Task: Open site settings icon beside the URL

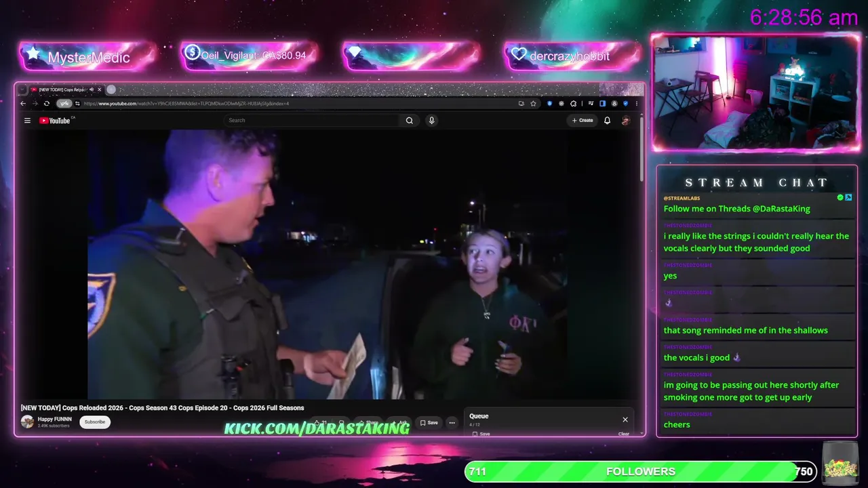Action: coord(77,104)
